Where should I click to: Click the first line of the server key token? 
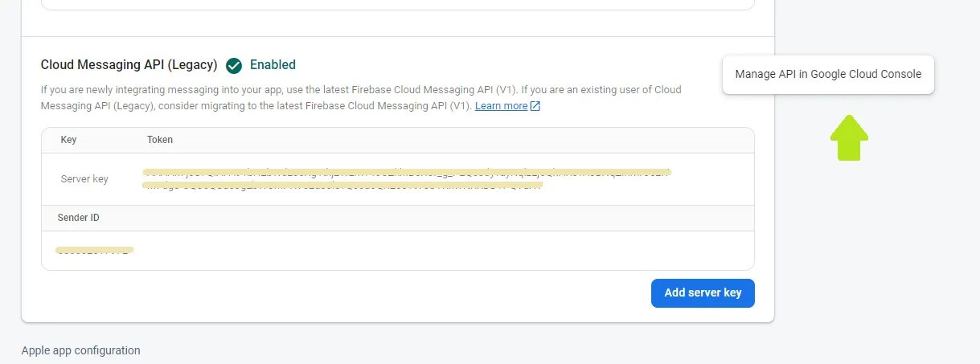coord(406,172)
